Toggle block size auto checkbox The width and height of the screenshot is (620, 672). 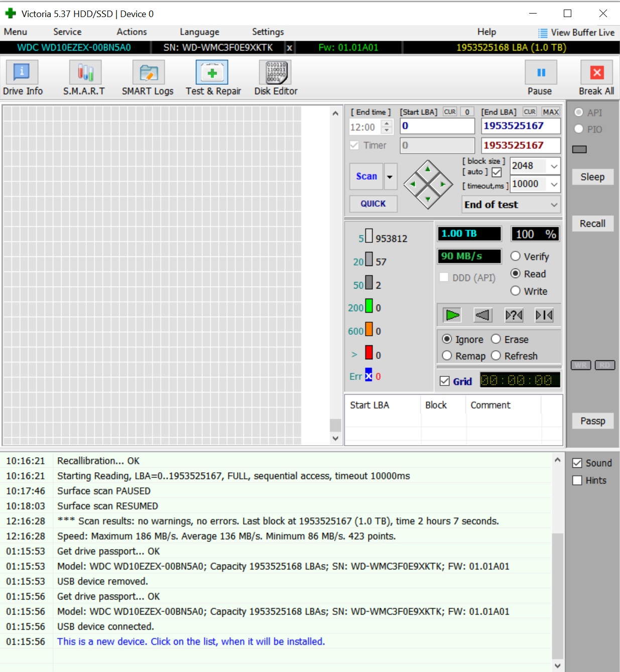497,172
